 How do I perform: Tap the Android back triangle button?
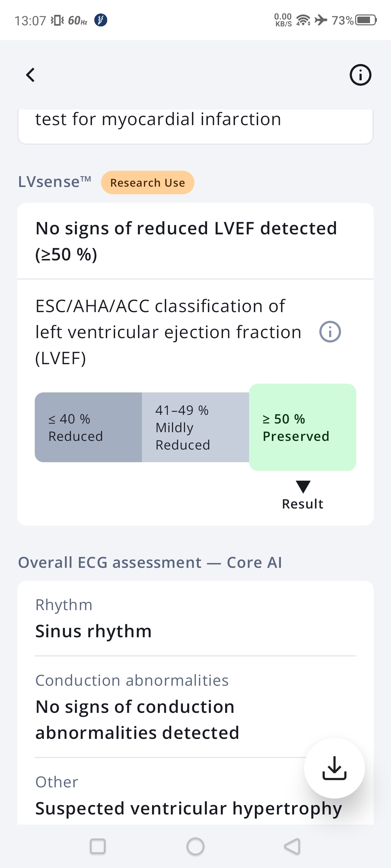coord(293,846)
